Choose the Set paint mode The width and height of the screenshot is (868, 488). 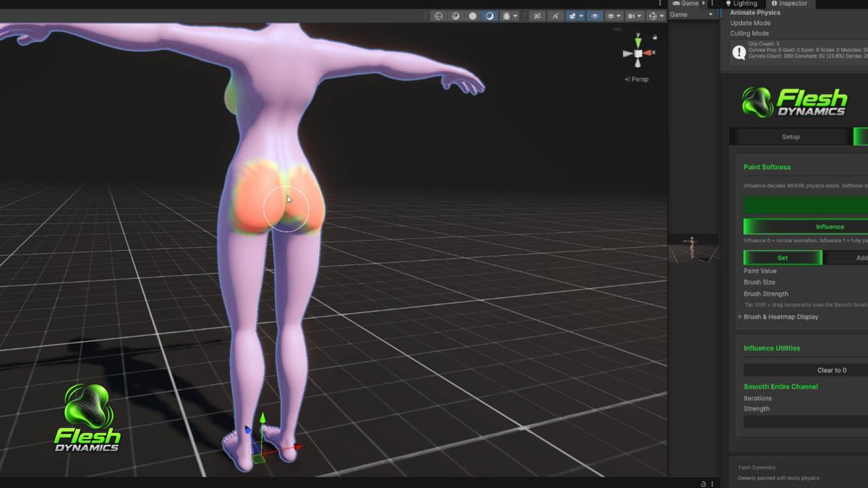783,257
